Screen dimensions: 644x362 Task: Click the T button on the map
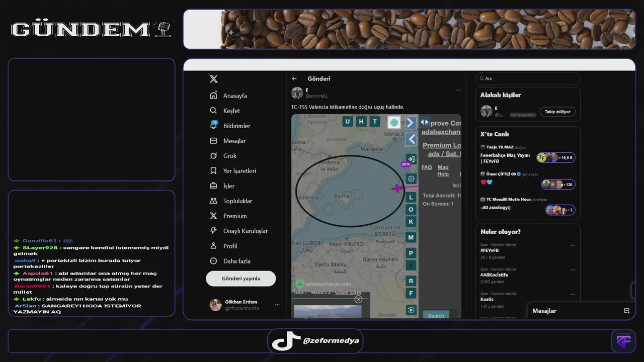coord(375,121)
